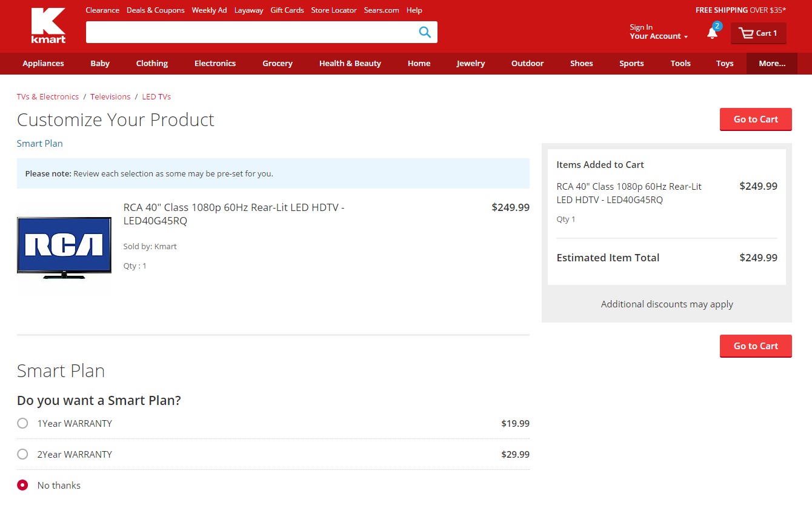The width and height of the screenshot is (812, 522).
Task: Click the lower Go to Cart button
Action: pyautogui.click(x=755, y=346)
